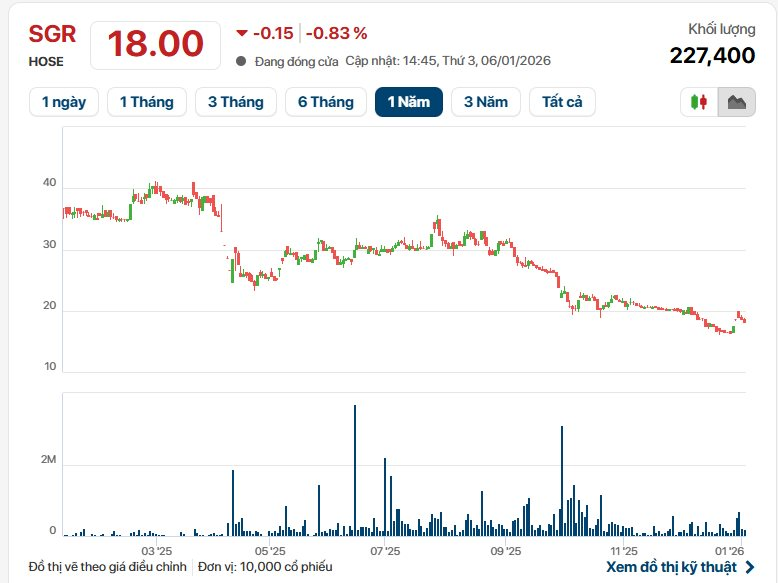This screenshot has width=778, height=583.
Task: Select the 1 ngày time range
Action: [64, 102]
